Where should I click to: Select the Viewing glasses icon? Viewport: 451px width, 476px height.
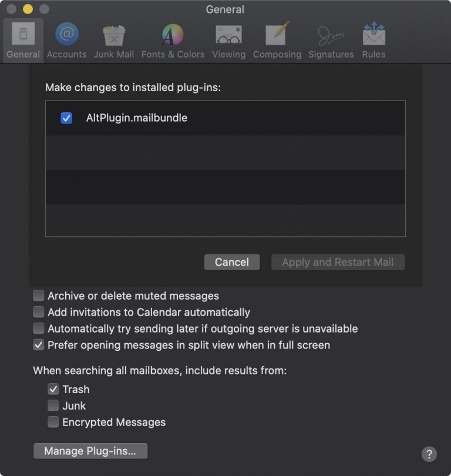[x=228, y=35]
